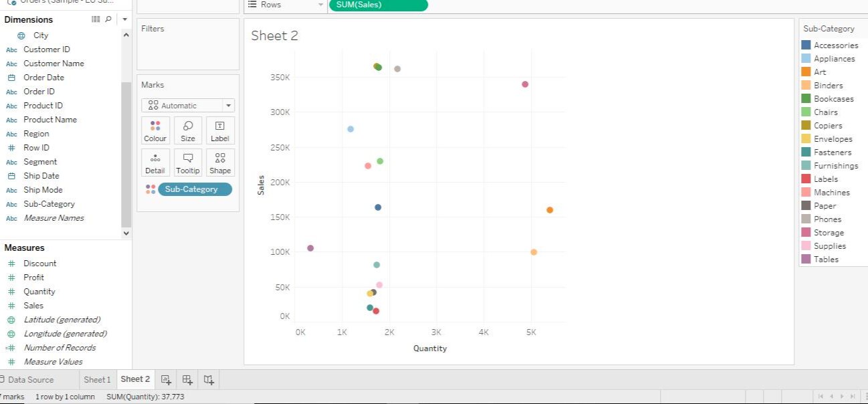The width and height of the screenshot is (868, 404).
Task: Click the New Story icon
Action: click(209, 379)
